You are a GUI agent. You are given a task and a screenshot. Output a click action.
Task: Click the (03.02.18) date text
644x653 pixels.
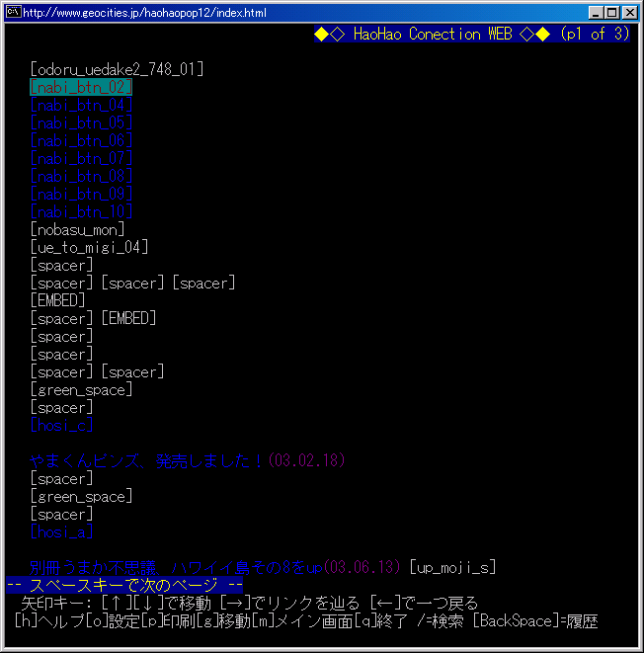(307, 460)
